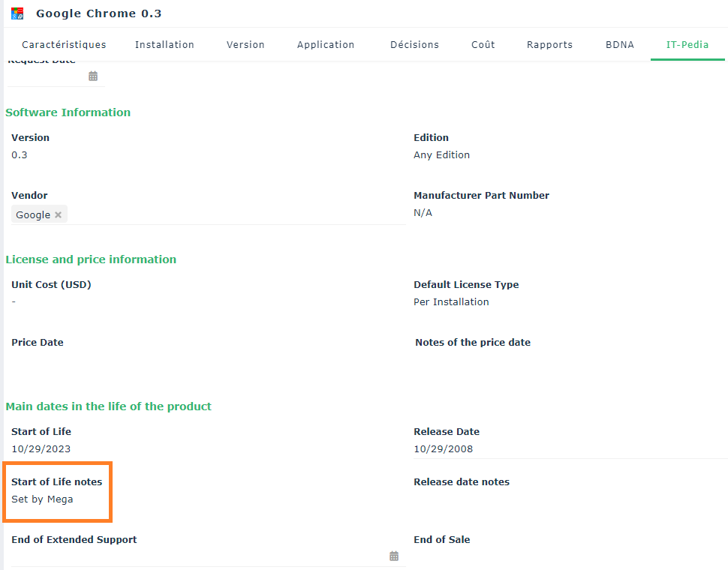This screenshot has height=570, width=728.
Task: Switch to the Coût tab
Action: (x=483, y=45)
